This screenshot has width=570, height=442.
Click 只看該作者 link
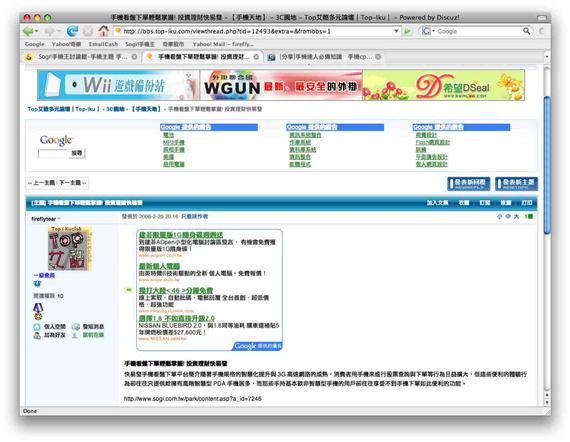click(x=194, y=216)
